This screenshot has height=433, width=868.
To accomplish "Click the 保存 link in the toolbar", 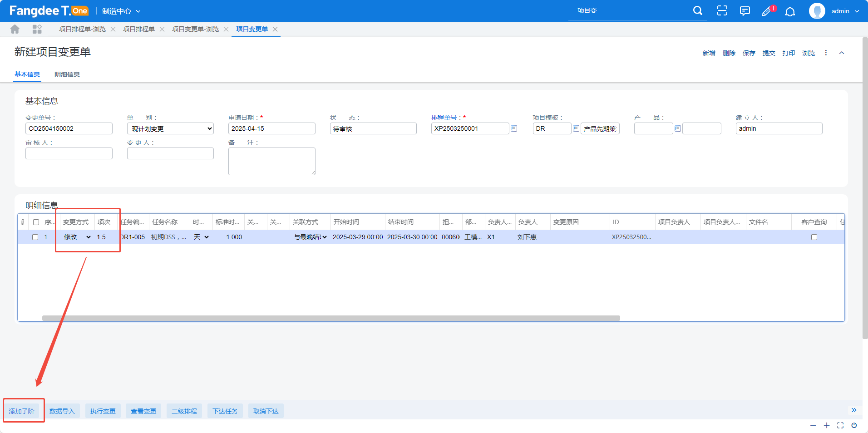I will click(749, 53).
